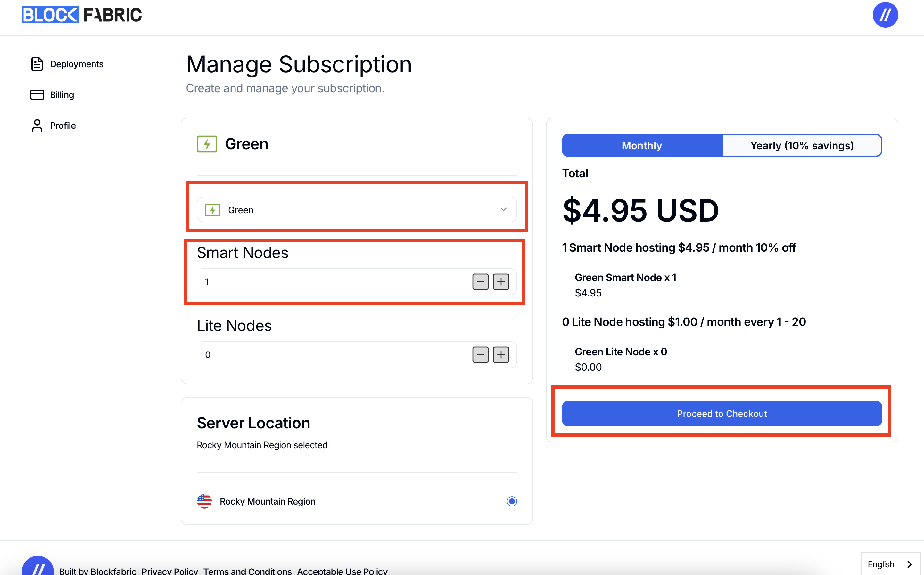Open the user avatar menu
This screenshot has width=924, height=575.
coord(885,15)
